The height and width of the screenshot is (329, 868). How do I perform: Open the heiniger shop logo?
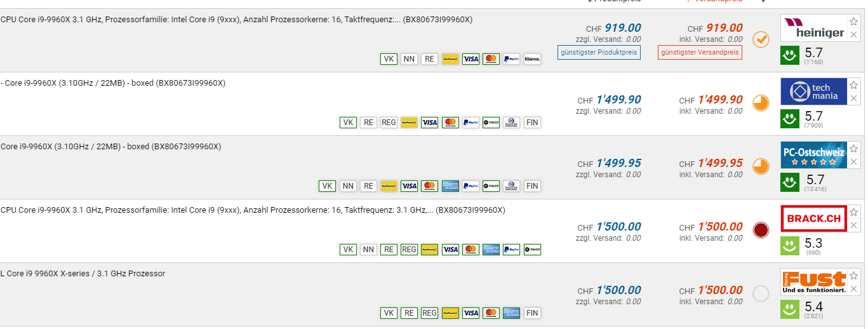[813, 29]
